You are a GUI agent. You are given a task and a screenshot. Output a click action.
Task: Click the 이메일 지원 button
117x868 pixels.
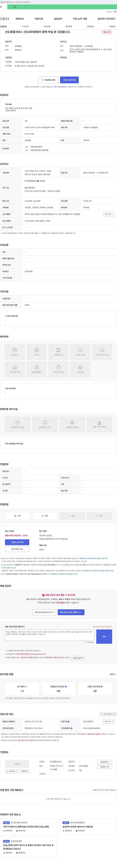click(x=17, y=549)
